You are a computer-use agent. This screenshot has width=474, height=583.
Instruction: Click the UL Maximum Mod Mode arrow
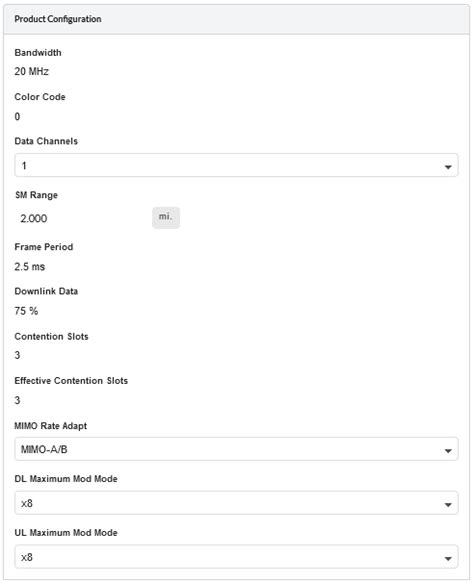coord(448,559)
